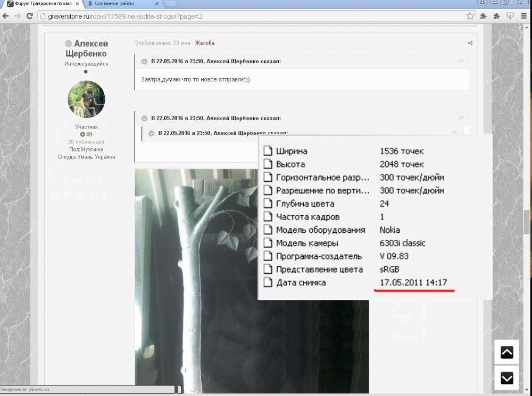
Task: Collapse the second quote block toggle
Action: [144, 118]
